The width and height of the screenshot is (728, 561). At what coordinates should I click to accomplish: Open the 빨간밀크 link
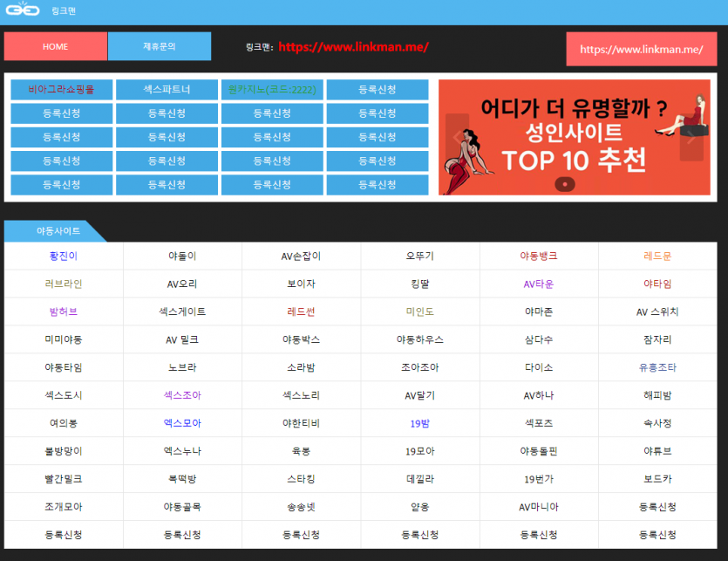click(64, 479)
